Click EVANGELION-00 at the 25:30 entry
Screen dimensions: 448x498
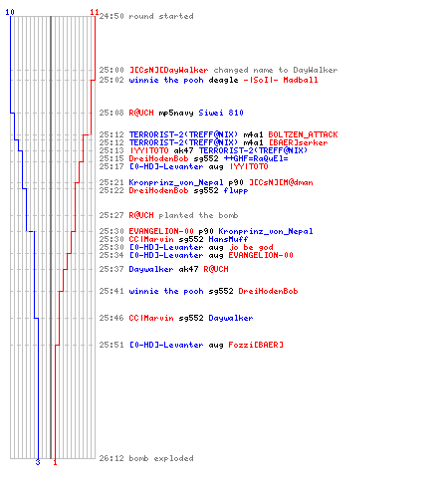point(161,231)
